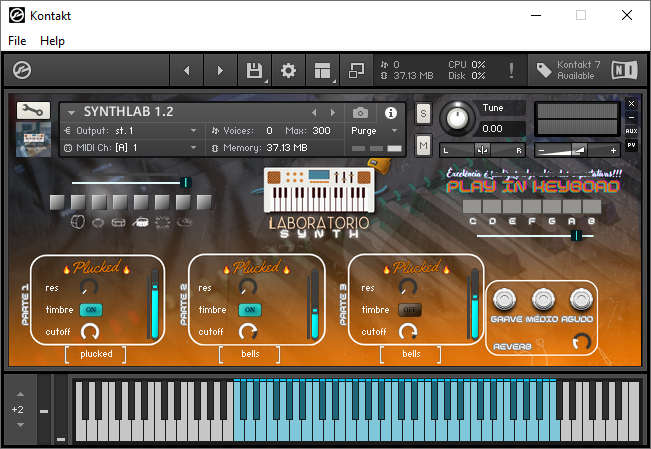Click the first grey drum pad square
Screen dimensions: 651x449
pyautogui.click(x=57, y=202)
